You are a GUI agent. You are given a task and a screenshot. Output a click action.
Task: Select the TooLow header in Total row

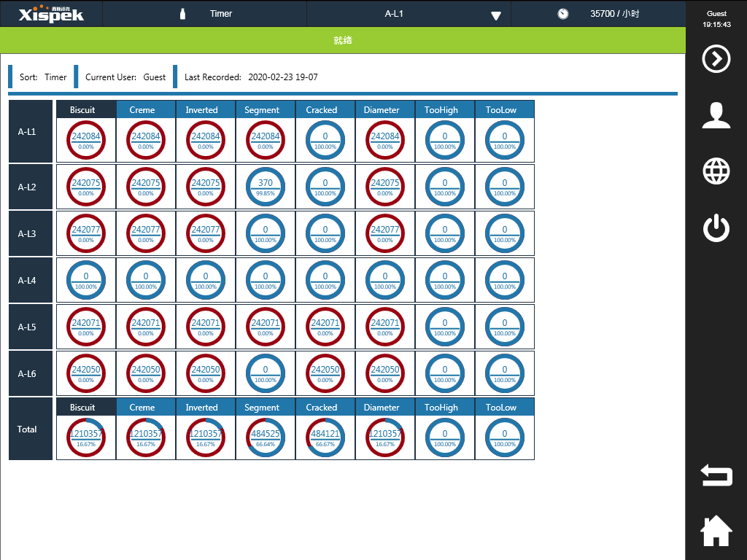tap(505, 407)
